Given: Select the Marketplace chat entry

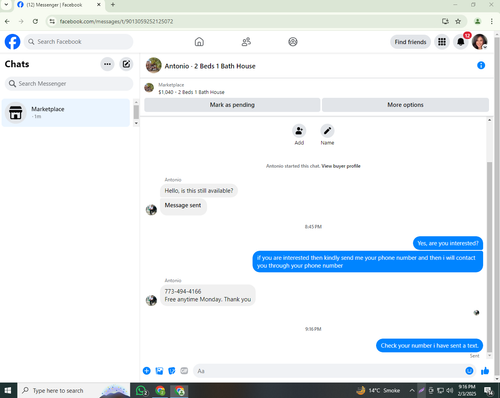Looking at the screenshot, I should (66, 113).
